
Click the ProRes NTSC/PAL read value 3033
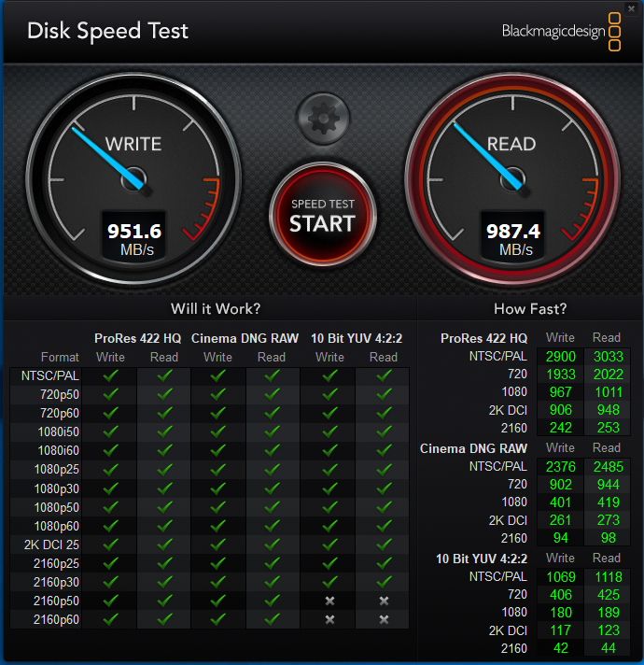pyautogui.click(x=608, y=356)
